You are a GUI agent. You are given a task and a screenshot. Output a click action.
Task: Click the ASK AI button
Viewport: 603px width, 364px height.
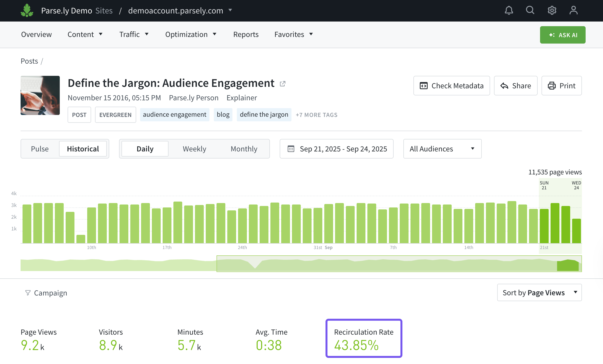coord(563,35)
